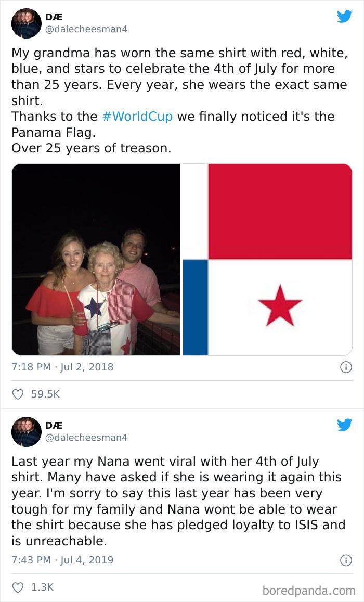Click the heart icon under the first tweet
This screenshot has width=364, height=602.
coord(17,394)
